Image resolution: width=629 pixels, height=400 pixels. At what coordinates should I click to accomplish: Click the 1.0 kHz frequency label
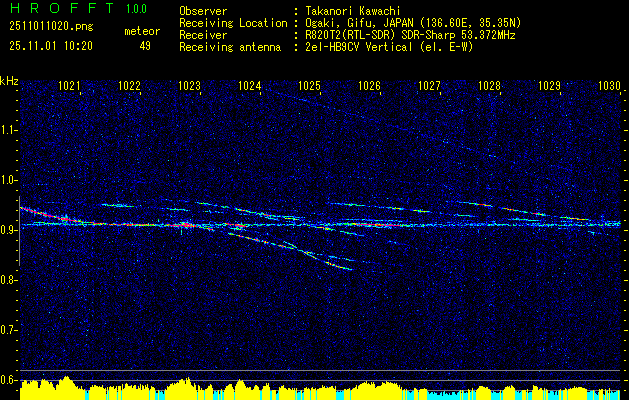(8, 180)
